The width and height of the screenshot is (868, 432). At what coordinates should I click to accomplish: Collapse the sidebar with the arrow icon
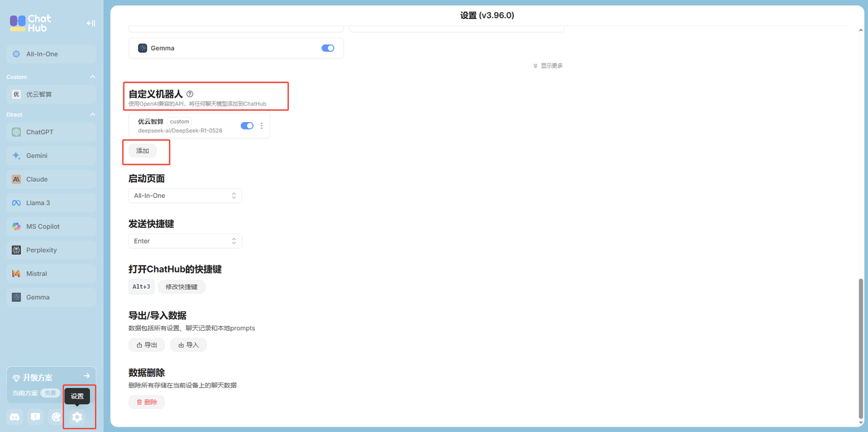coord(91,23)
